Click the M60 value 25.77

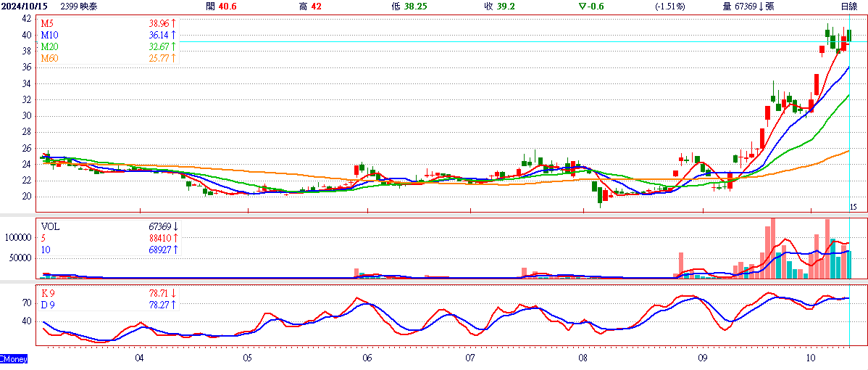pyautogui.click(x=159, y=57)
